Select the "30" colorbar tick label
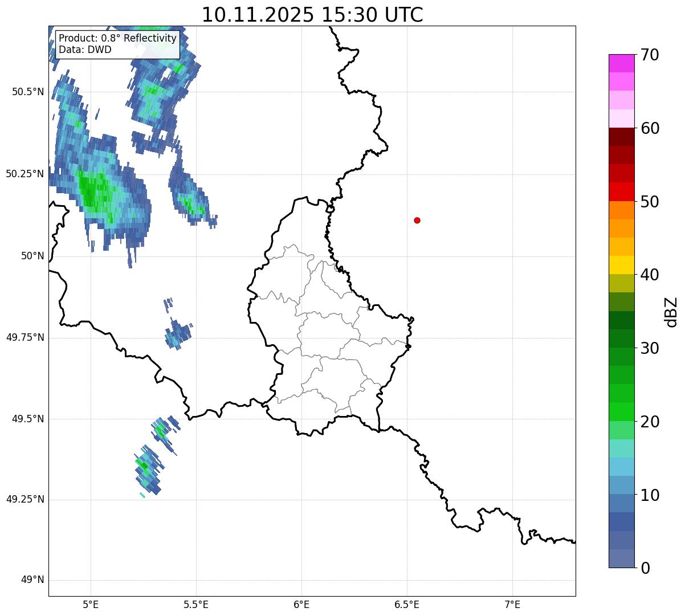Screen dimensions: 685x616 tap(649, 348)
